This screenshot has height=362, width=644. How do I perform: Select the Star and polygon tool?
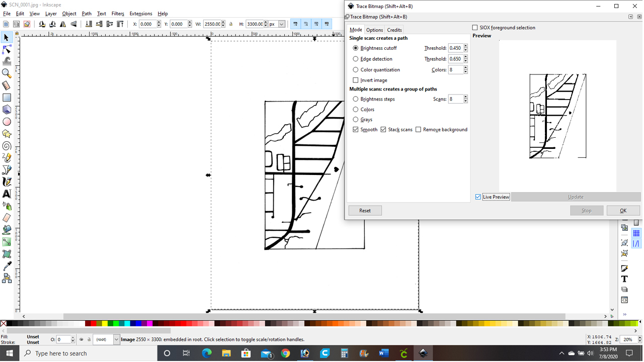[x=7, y=134]
